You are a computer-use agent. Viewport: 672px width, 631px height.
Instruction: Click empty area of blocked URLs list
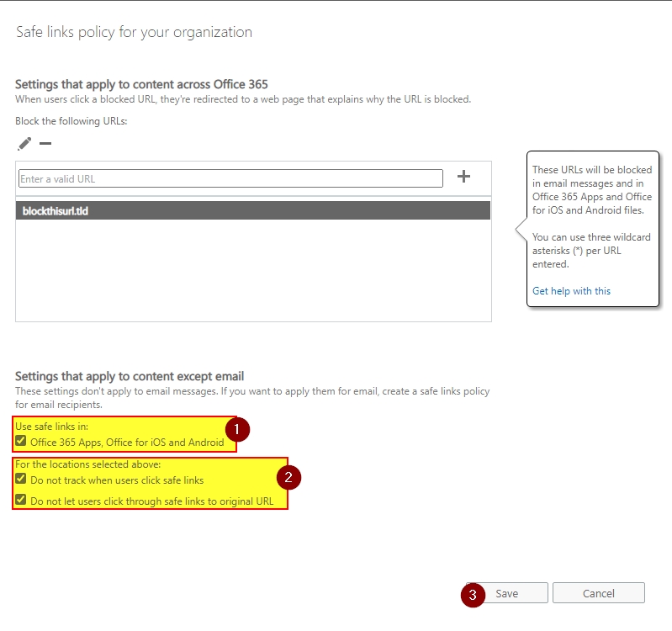252,269
